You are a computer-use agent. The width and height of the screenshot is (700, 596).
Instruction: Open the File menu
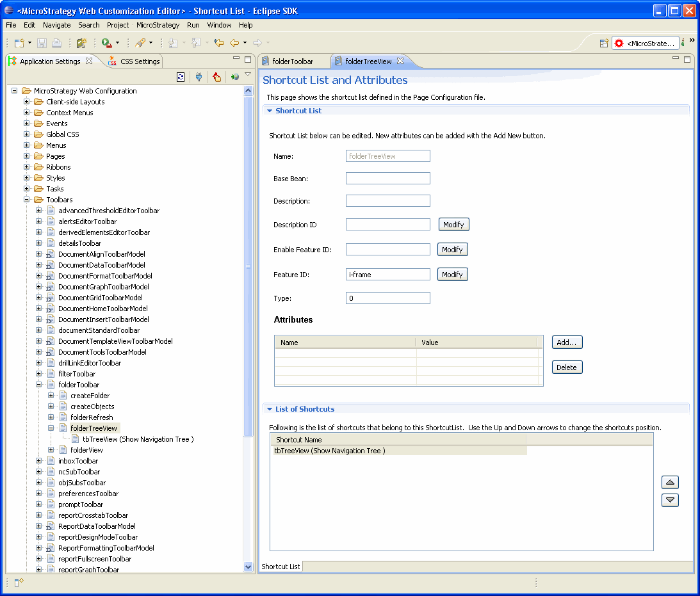11,25
